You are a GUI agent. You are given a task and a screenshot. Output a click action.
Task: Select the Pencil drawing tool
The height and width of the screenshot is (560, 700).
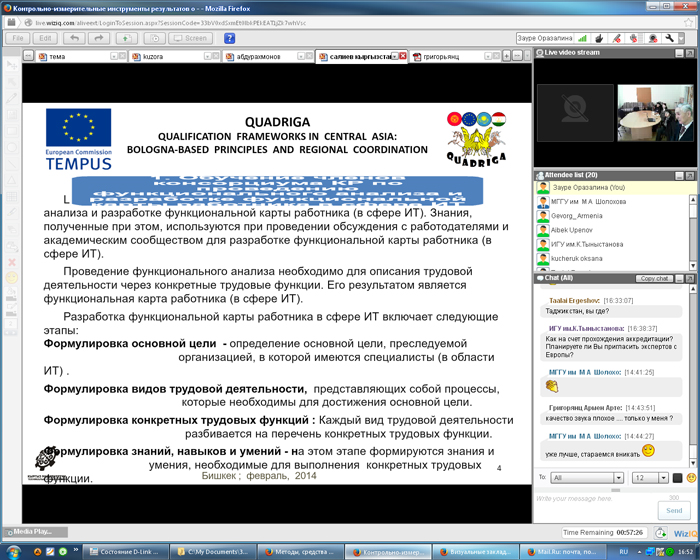click(x=12, y=98)
